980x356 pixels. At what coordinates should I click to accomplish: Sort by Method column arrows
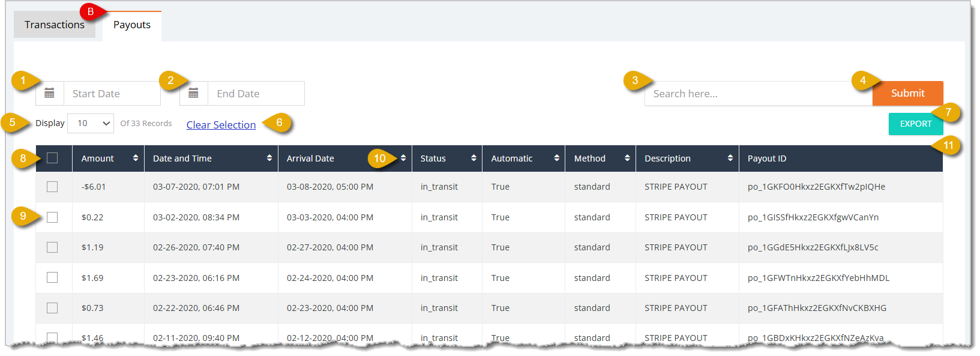(627, 158)
